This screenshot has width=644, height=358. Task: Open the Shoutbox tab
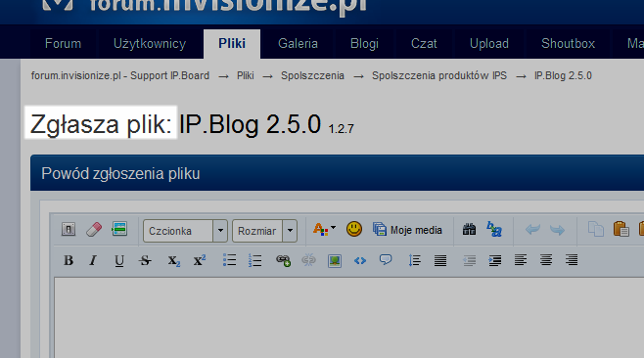click(568, 43)
